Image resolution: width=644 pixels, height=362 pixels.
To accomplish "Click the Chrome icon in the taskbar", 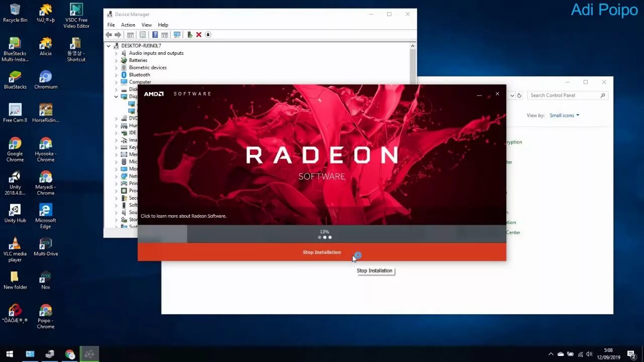I will [70, 354].
